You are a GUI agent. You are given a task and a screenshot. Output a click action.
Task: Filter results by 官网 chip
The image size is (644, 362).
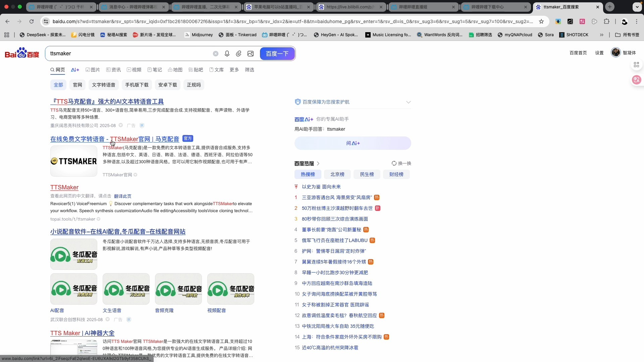tap(77, 85)
